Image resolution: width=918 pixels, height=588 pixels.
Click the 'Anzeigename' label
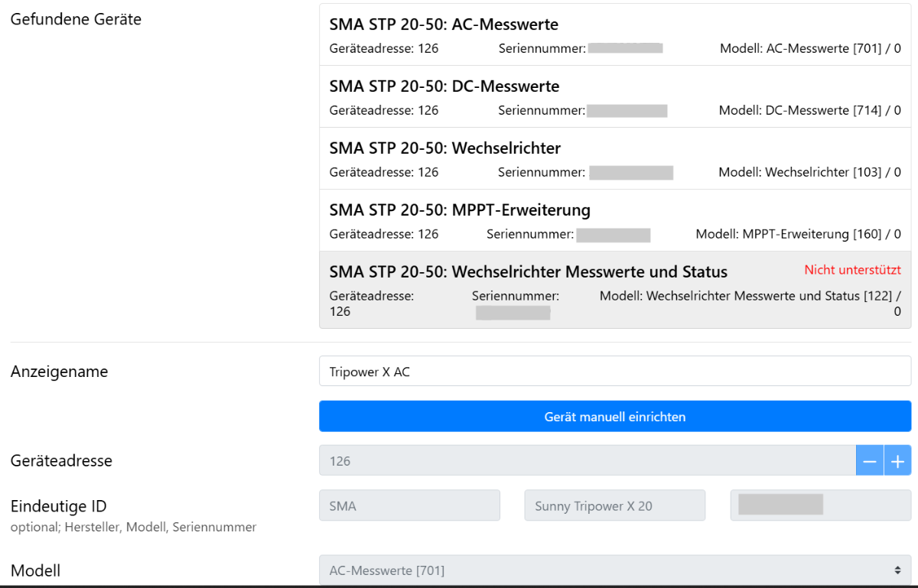tap(59, 372)
